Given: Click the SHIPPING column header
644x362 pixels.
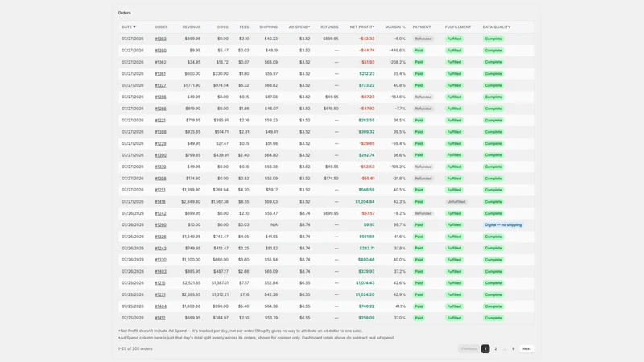Looking at the screenshot, I should click(268, 27).
